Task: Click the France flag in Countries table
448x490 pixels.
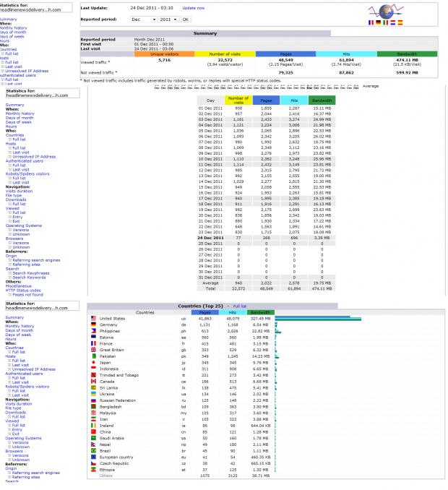Action: [x=93, y=343]
